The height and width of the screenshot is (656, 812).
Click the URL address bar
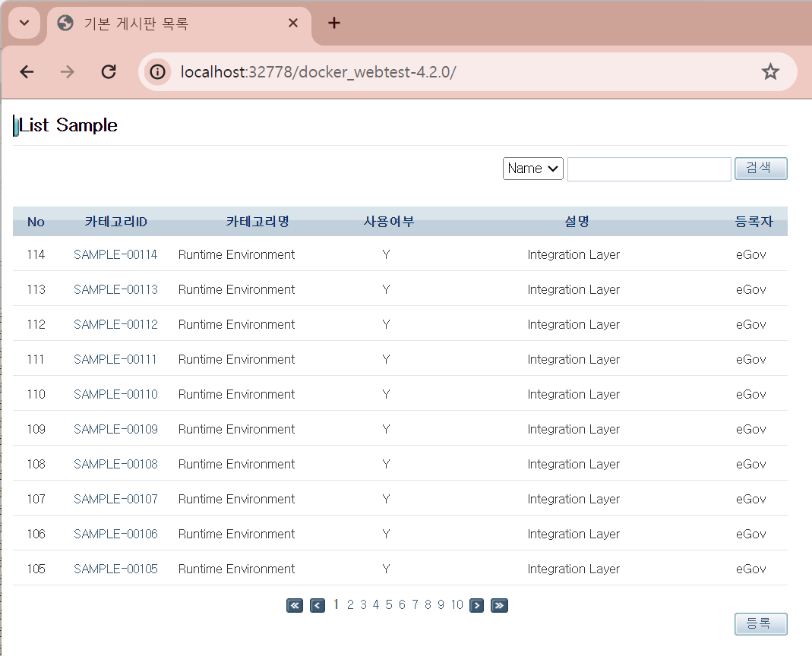click(456, 72)
